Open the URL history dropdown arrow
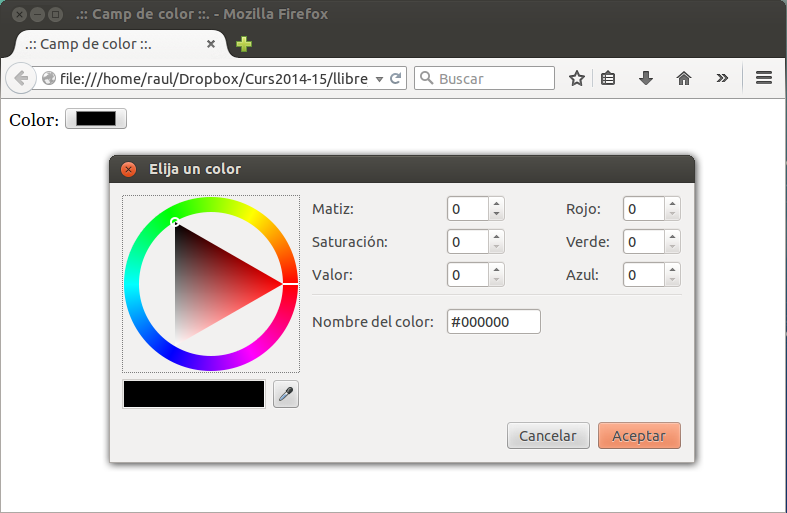Screen dimensions: 787x513 coord(379,79)
